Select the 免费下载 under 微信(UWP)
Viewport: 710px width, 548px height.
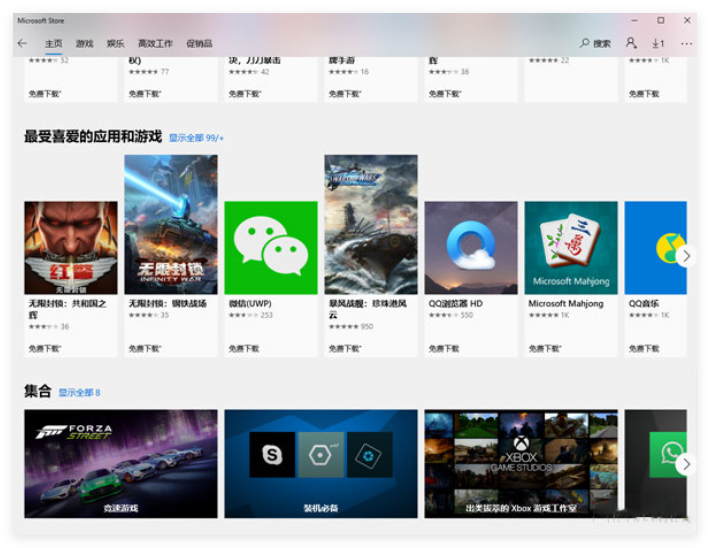click(x=244, y=348)
